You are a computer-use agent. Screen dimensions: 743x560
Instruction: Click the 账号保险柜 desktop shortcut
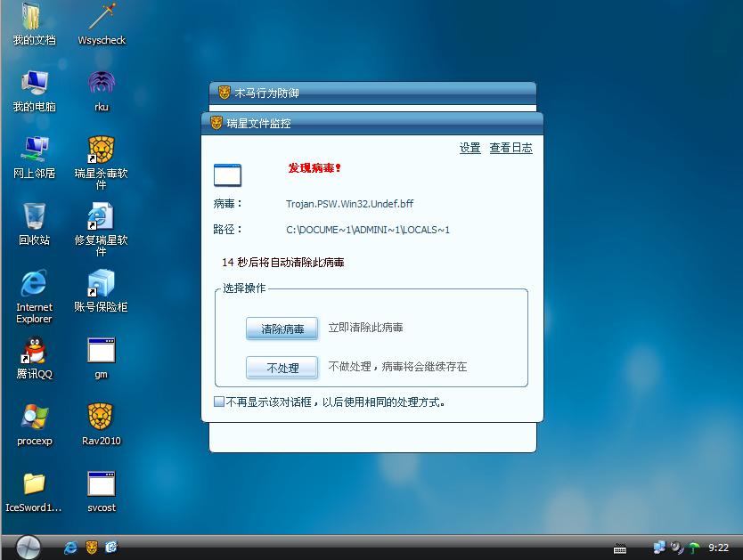click(x=102, y=291)
